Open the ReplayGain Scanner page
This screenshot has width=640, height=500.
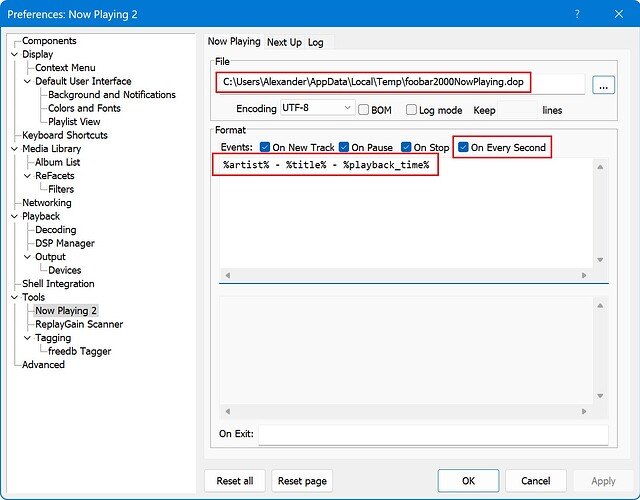click(79, 324)
